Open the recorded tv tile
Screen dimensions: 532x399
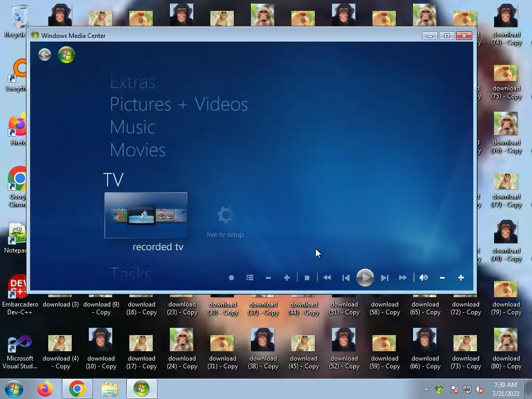pos(146,215)
